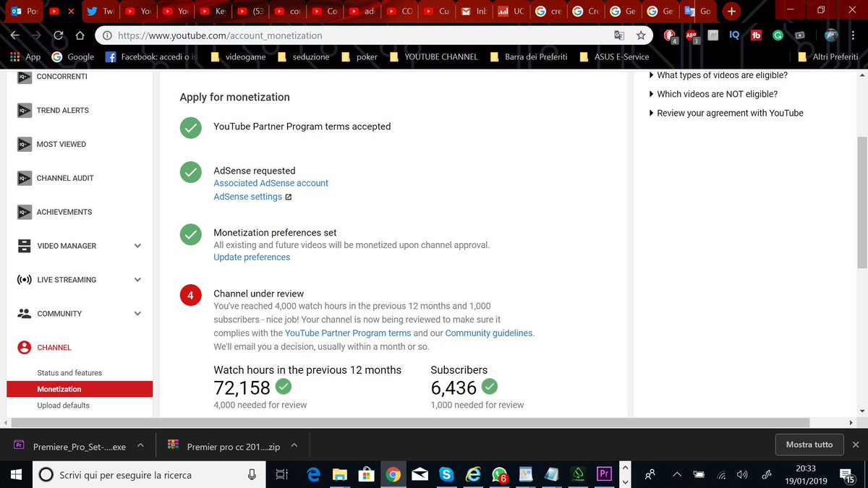Switch to the Gmail Inbox tab
The height and width of the screenshot is (488, 868).
[474, 12]
